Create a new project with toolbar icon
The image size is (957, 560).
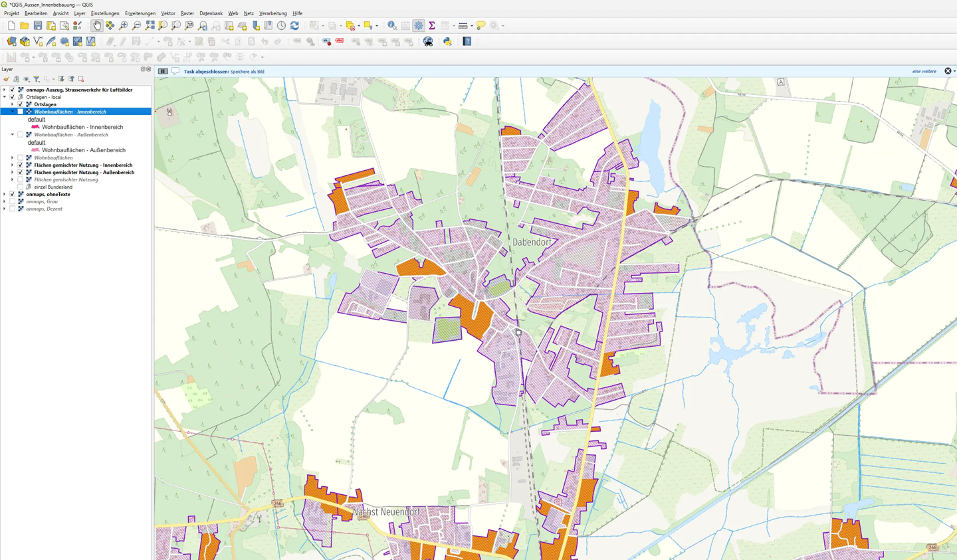(11, 25)
